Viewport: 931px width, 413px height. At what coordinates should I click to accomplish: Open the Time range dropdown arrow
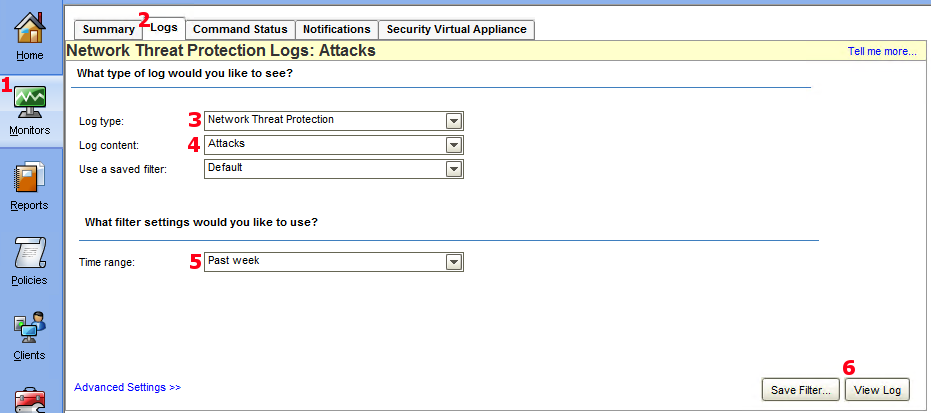point(454,262)
